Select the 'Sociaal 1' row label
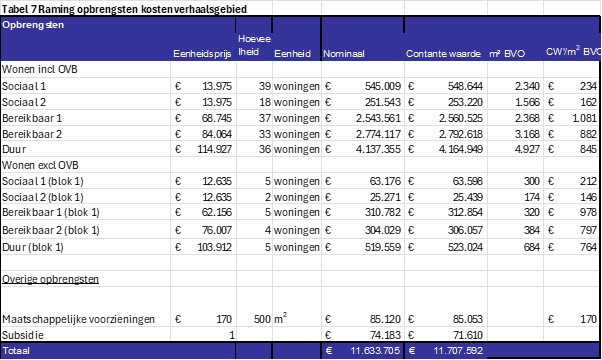 (x=24, y=86)
